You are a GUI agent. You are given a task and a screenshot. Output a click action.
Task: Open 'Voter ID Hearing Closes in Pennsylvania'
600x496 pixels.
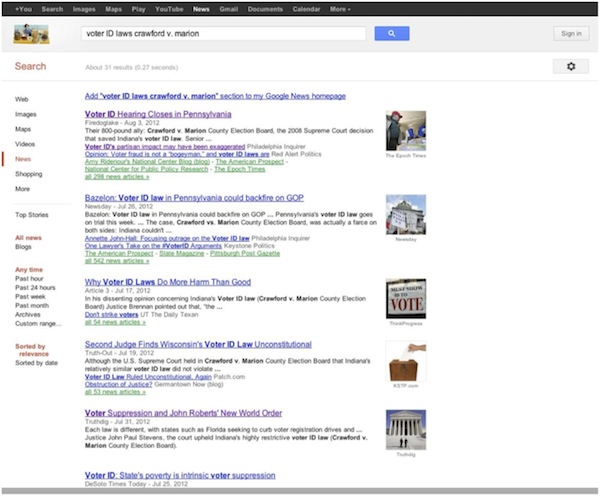point(158,114)
